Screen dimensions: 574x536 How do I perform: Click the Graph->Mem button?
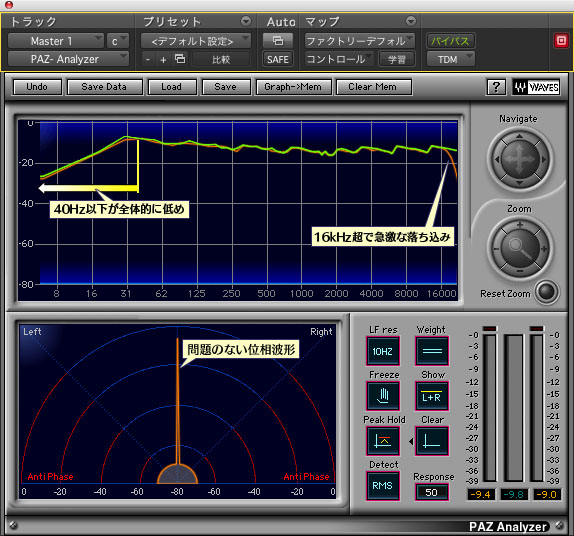coord(293,87)
